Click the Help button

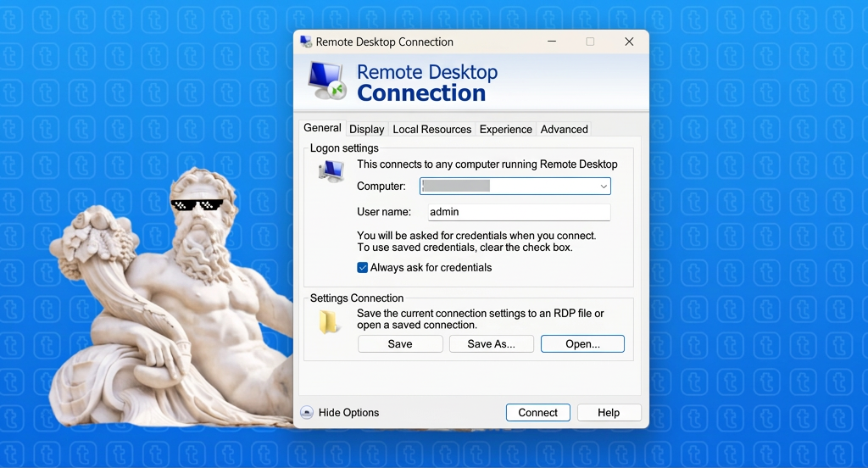pos(609,413)
